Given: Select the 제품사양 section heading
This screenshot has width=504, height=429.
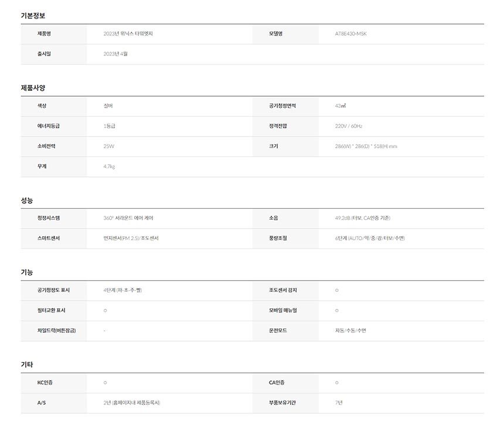Looking at the screenshot, I should [33, 88].
